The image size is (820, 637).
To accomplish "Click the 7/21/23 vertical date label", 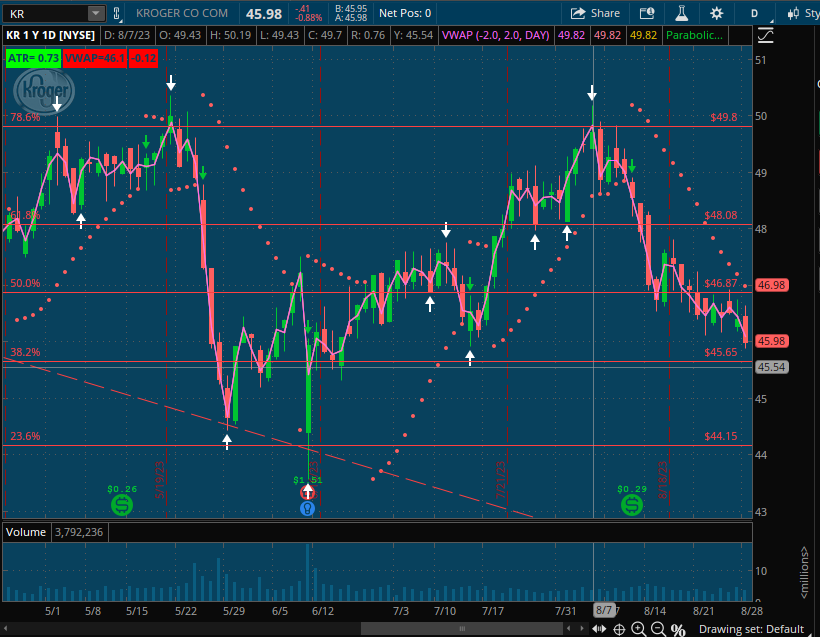I will pyautogui.click(x=501, y=480).
